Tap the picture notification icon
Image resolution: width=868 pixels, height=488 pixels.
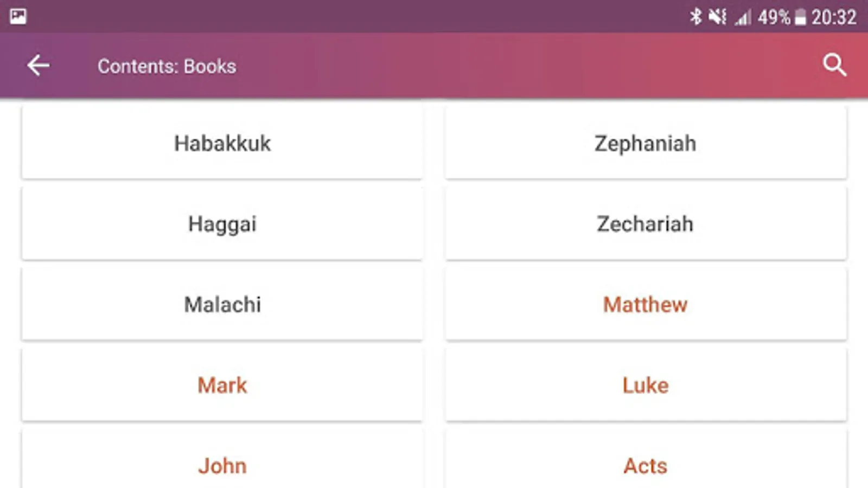coord(18,16)
